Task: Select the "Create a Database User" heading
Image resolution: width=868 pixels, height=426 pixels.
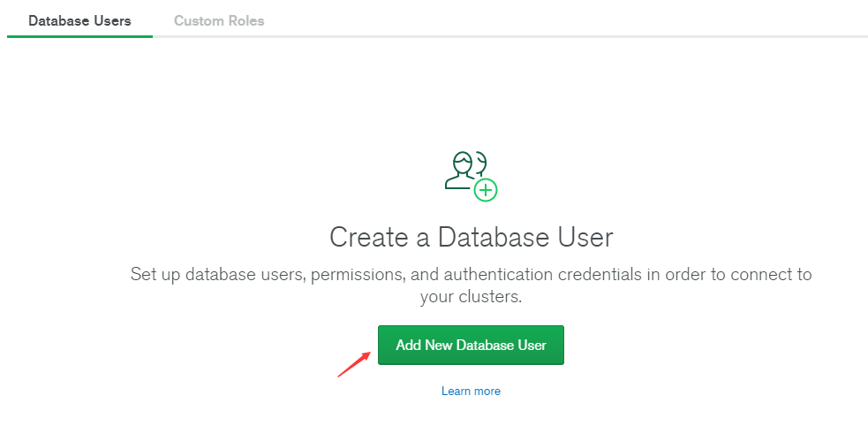Action: 472,238
